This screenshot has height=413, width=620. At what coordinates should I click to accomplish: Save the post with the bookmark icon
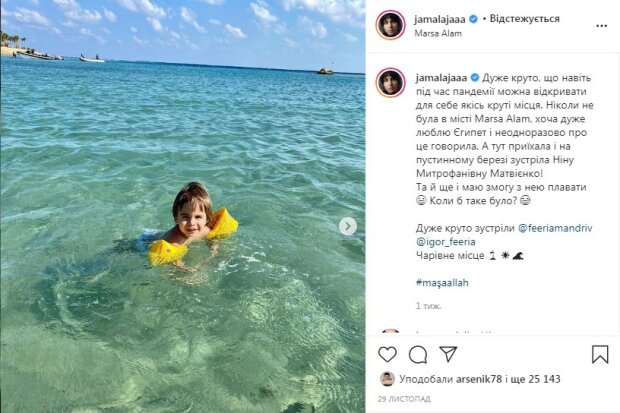(x=600, y=354)
